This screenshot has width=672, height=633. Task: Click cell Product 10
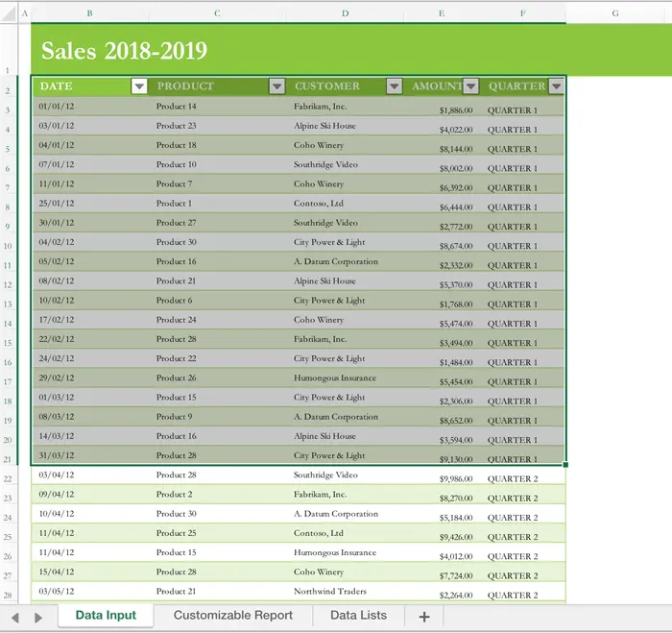click(176, 164)
